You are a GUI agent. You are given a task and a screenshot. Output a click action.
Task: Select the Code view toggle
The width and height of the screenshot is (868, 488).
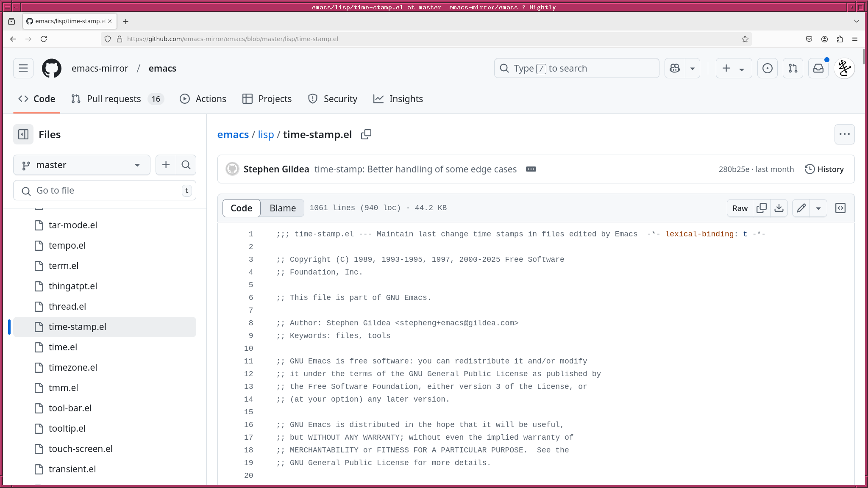(x=241, y=208)
